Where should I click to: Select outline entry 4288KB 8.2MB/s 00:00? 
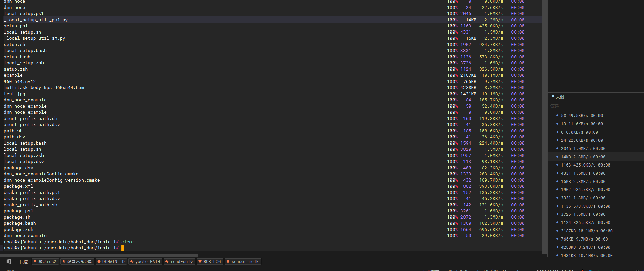click(x=585, y=247)
